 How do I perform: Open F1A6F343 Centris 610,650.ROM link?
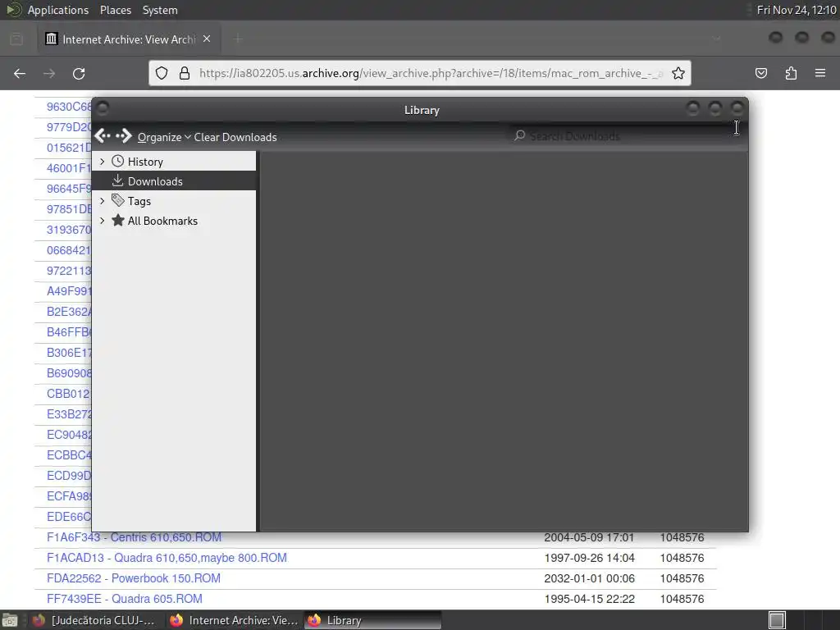(134, 537)
